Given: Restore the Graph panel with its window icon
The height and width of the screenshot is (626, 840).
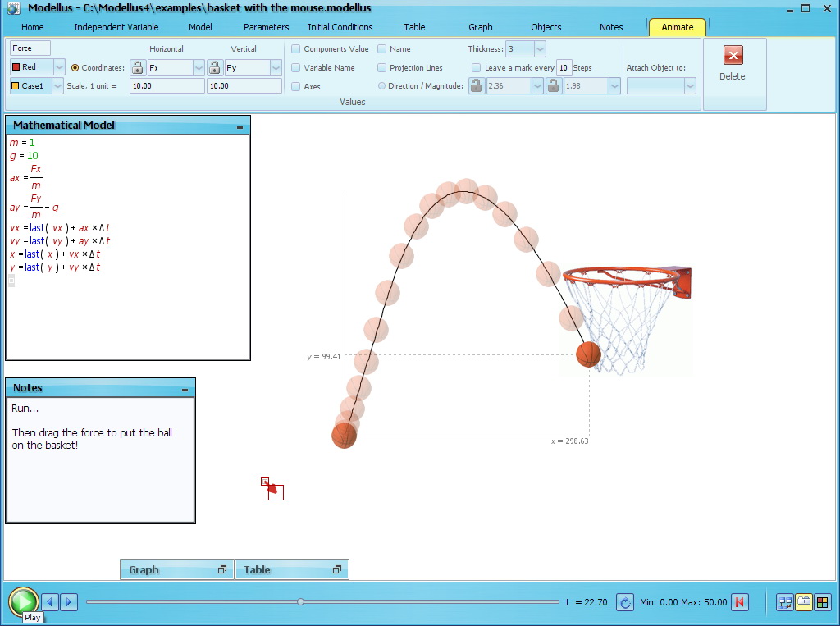Looking at the screenshot, I should (221, 569).
